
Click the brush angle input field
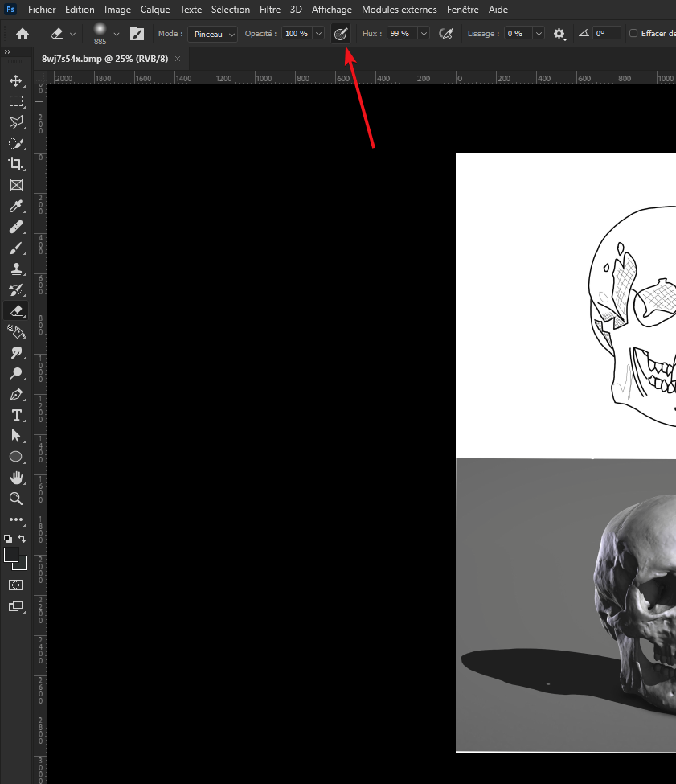point(606,34)
